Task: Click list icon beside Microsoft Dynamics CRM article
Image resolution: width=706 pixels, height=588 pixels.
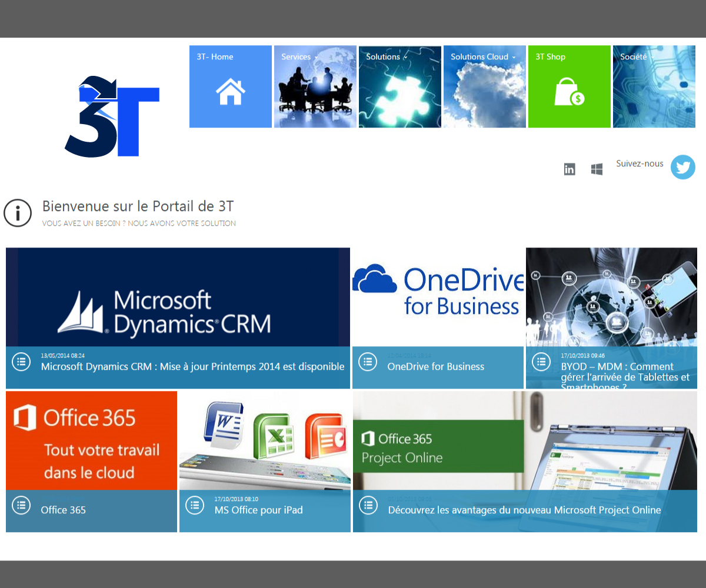Action: point(21,362)
